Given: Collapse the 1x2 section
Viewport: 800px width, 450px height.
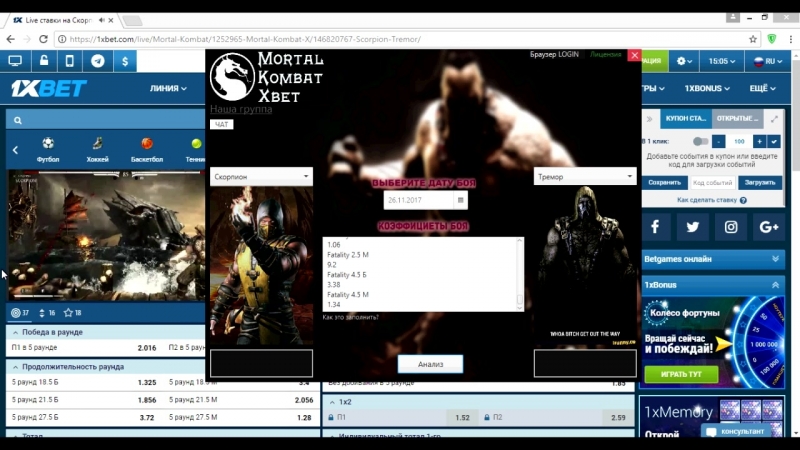Looking at the screenshot, I should (332, 402).
